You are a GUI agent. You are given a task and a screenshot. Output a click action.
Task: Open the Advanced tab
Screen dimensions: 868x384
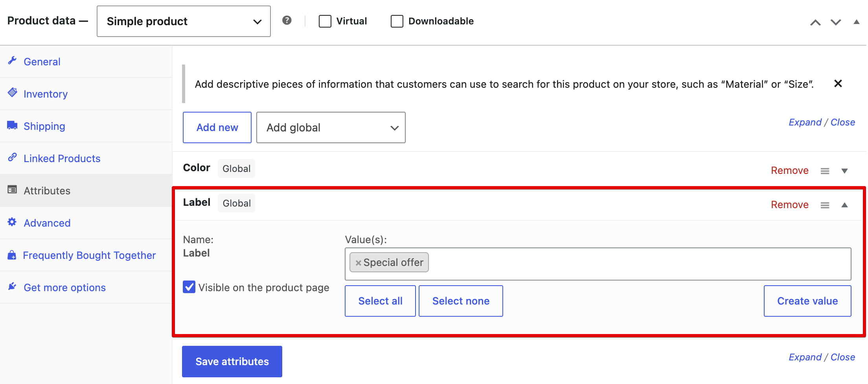pyautogui.click(x=86, y=223)
